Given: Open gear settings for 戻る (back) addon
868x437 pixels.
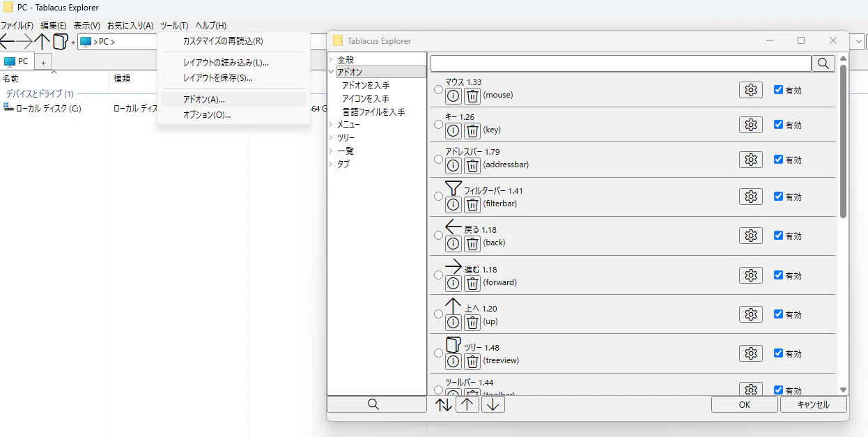Looking at the screenshot, I should coord(751,236).
